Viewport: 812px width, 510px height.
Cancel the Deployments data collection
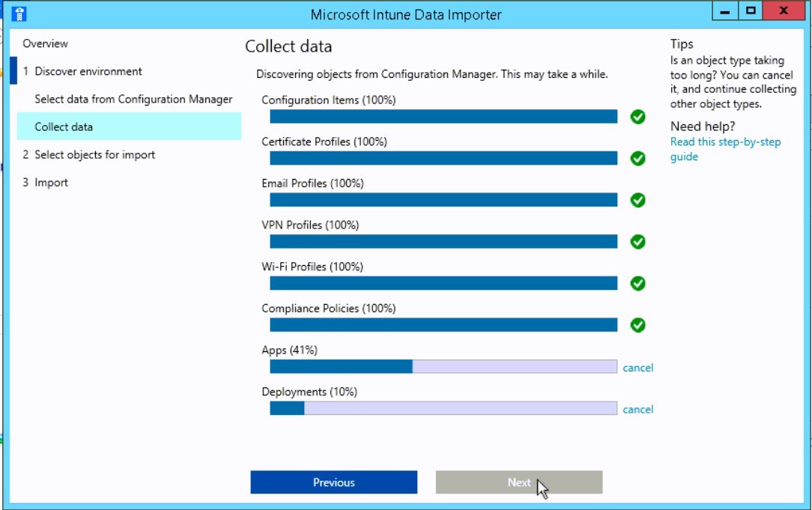click(637, 410)
